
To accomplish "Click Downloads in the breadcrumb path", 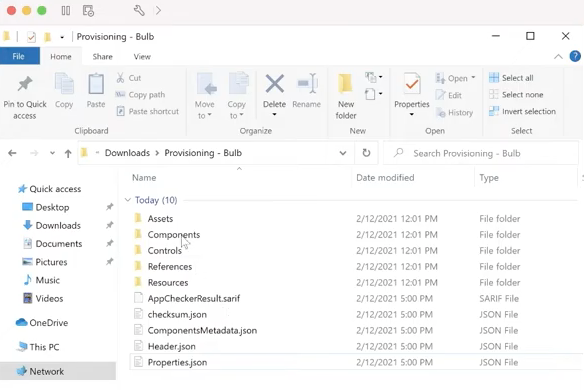I will pos(127,153).
